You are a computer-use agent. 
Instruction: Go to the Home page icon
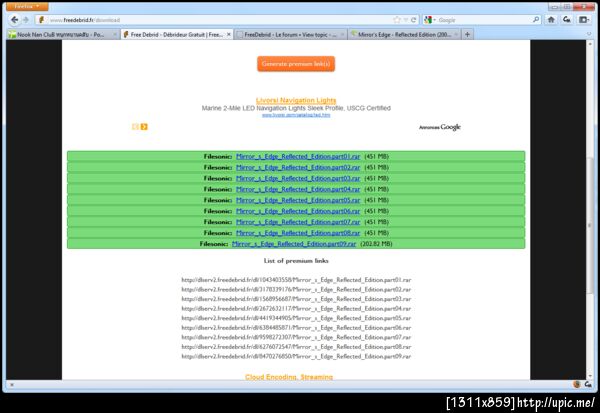tap(551, 20)
